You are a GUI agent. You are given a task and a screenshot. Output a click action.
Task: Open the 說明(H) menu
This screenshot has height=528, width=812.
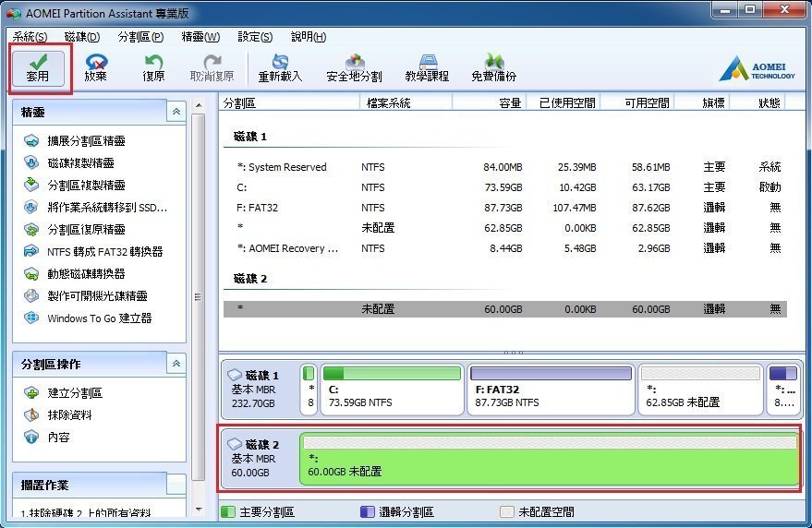tap(309, 37)
